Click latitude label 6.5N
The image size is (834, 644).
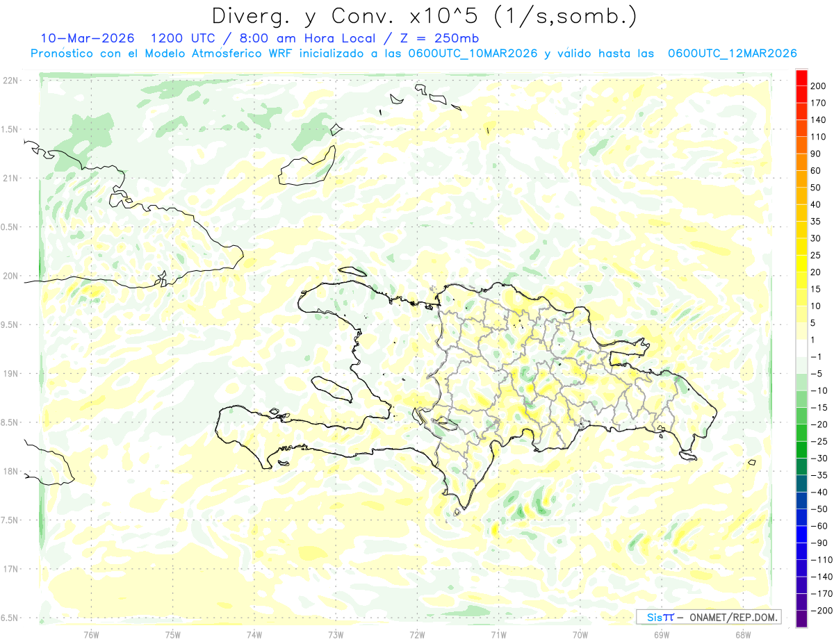pos(10,618)
